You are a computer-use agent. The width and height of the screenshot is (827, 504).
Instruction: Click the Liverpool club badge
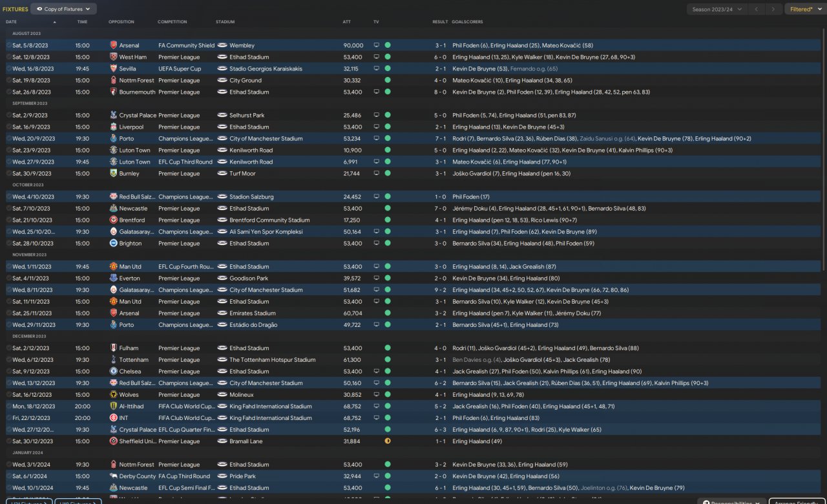[x=114, y=127]
